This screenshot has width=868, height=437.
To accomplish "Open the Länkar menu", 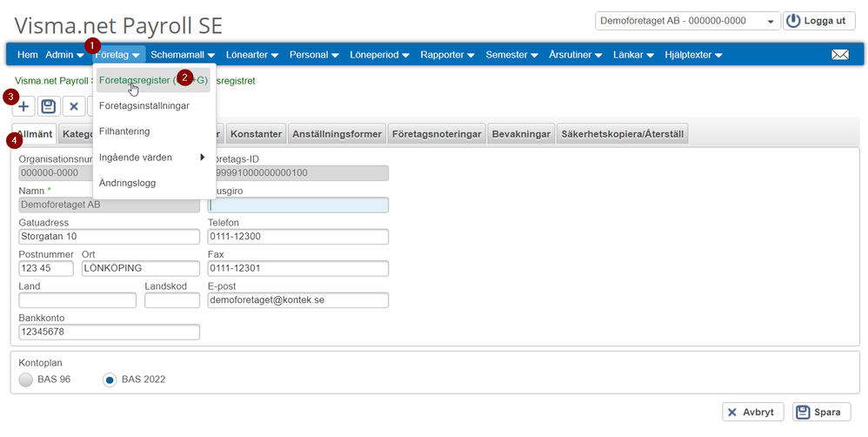I will pyautogui.click(x=633, y=55).
